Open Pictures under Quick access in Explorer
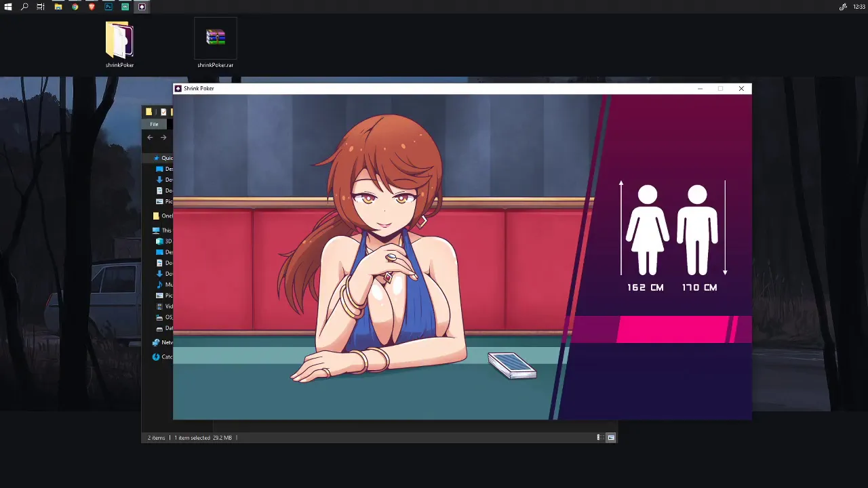Viewport: 868px width, 488px height. pyautogui.click(x=165, y=201)
